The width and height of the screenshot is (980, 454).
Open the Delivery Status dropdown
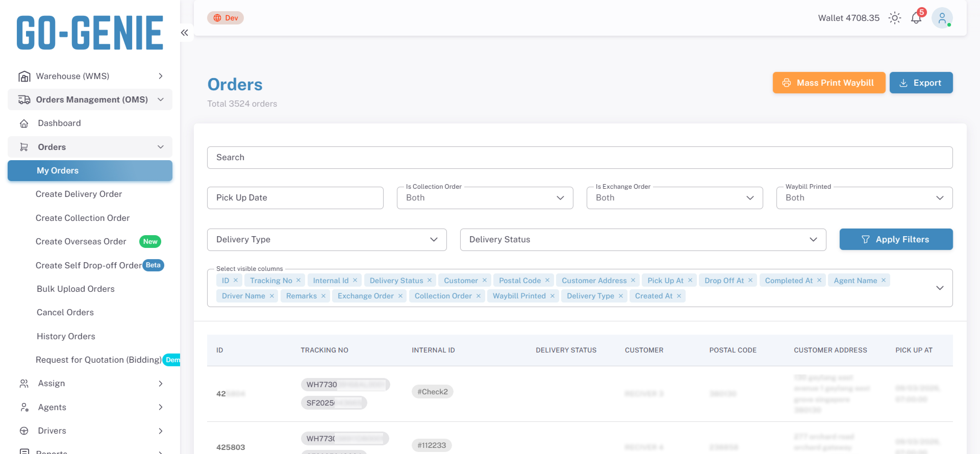(x=643, y=240)
